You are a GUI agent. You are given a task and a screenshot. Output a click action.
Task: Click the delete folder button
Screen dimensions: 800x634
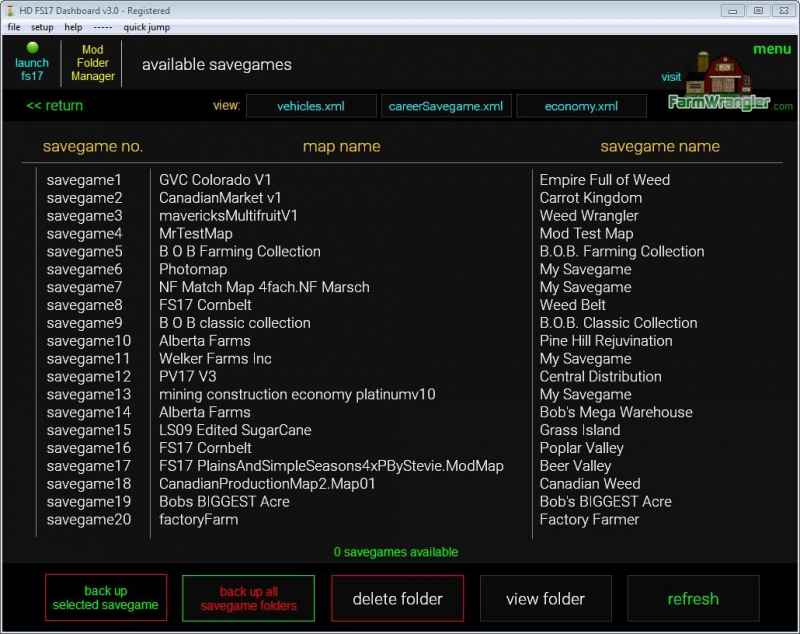(x=397, y=598)
